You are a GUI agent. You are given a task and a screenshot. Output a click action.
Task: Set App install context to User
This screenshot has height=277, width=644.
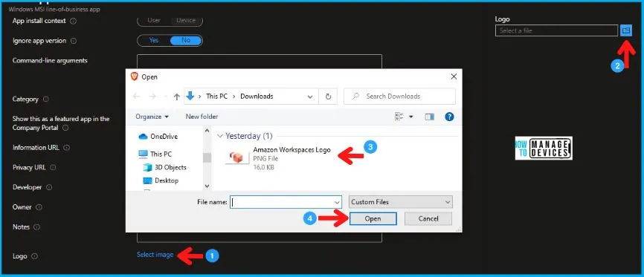154,21
